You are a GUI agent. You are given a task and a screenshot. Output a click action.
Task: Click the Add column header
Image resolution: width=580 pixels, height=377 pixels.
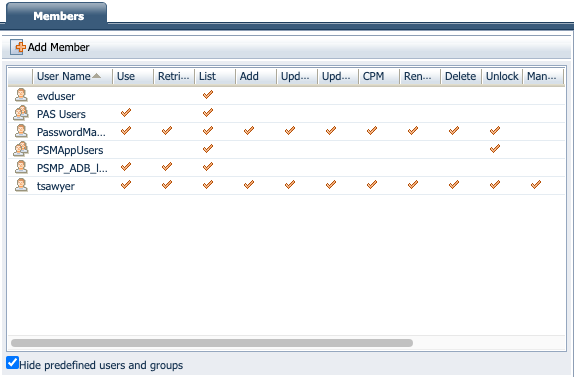click(x=256, y=76)
